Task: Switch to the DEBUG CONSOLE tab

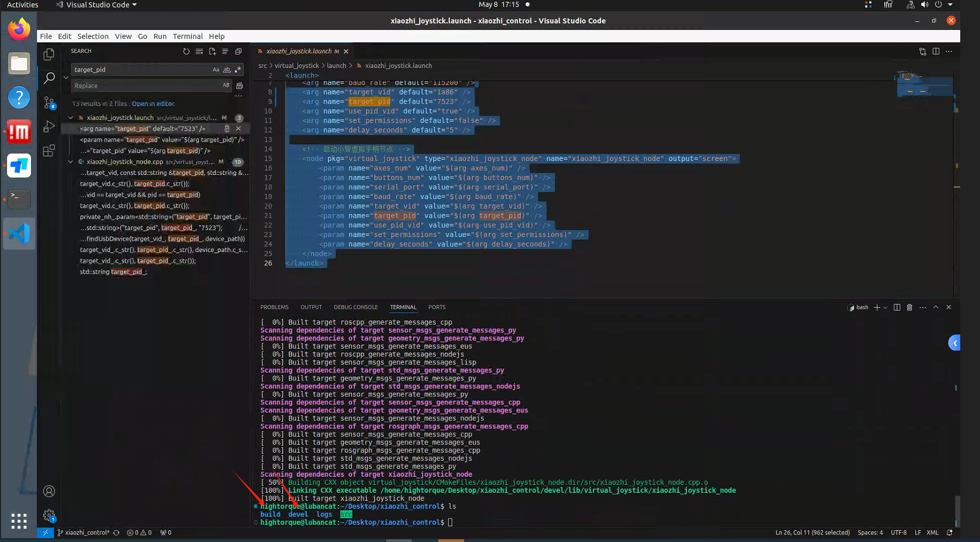Action: pos(356,307)
